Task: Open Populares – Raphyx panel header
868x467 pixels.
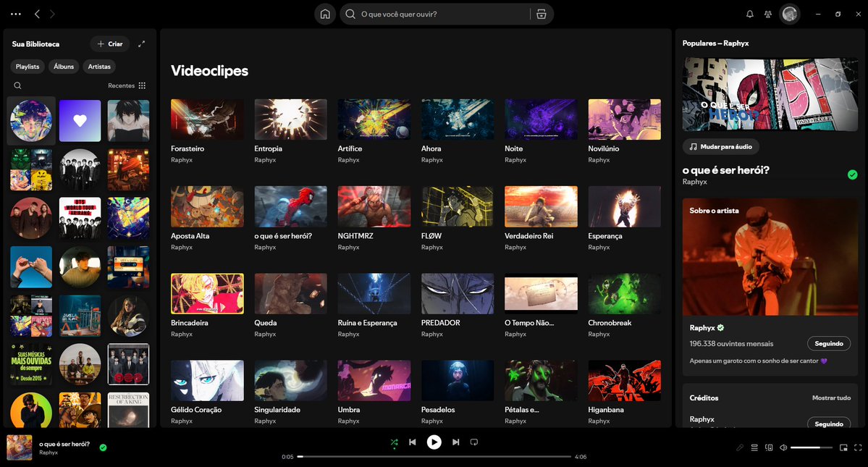Action: point(715,43)
